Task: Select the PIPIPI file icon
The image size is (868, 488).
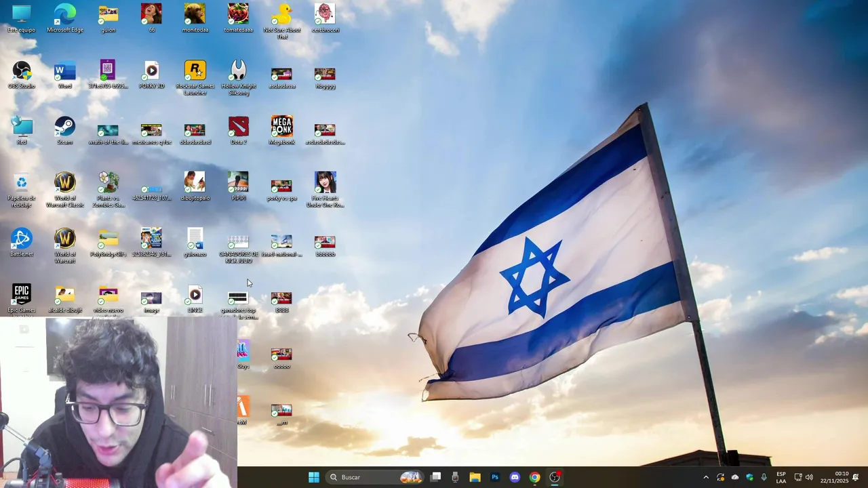Action: pos(238,187)
